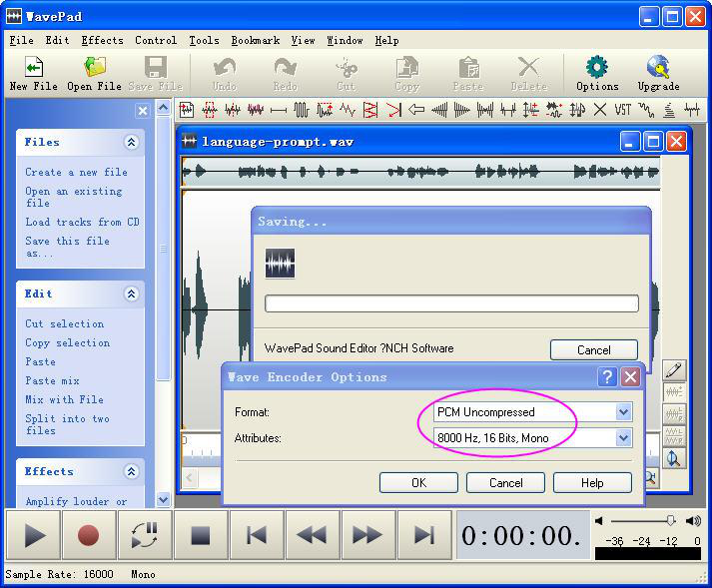The height and width of the screenshot is (588, 712).
Task: Click the Paste toolbar icon
Action: pos(468,73)
